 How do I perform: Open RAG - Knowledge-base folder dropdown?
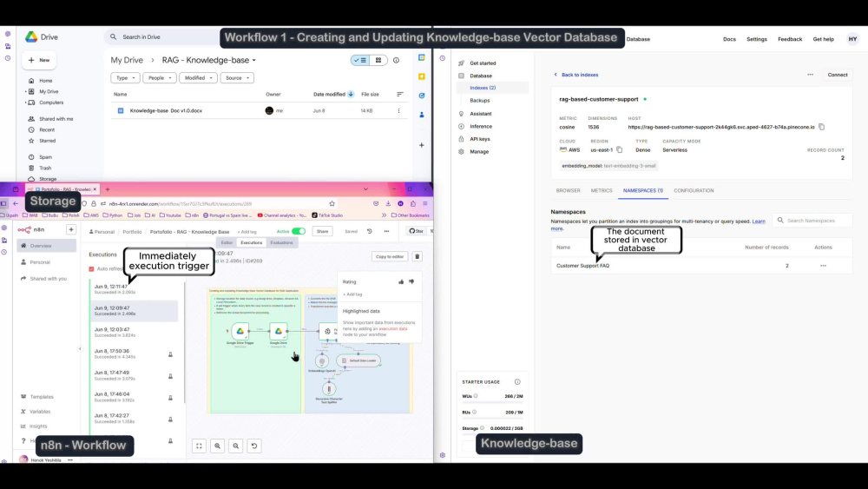coord(254,60)
